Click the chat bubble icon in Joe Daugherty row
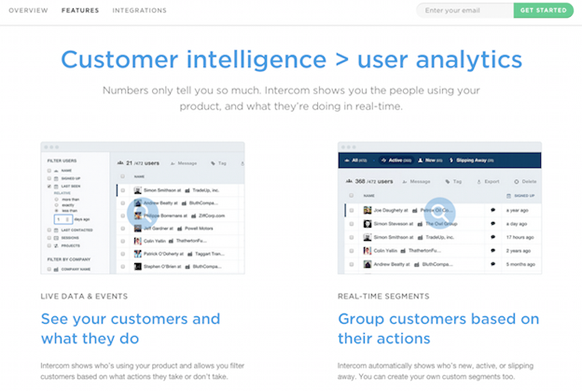The width and height of the screenshot is (582, 391). coord(493,210)
